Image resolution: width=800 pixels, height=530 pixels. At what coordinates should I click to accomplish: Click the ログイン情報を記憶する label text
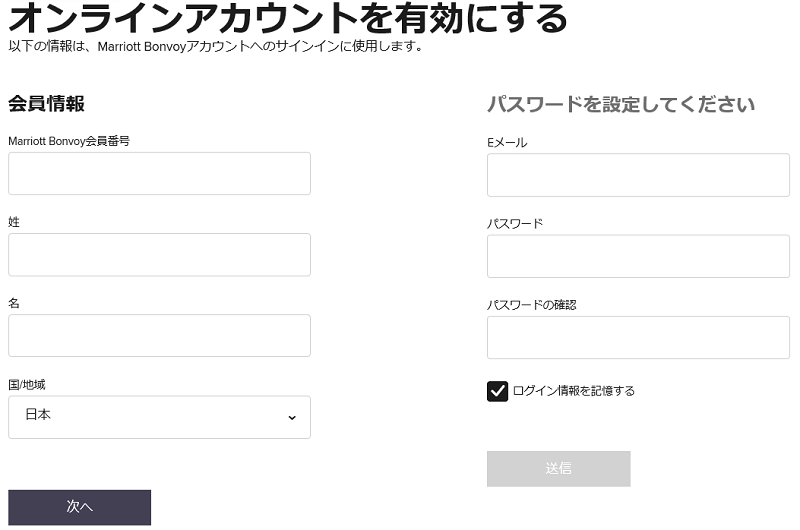coord(574,391)
